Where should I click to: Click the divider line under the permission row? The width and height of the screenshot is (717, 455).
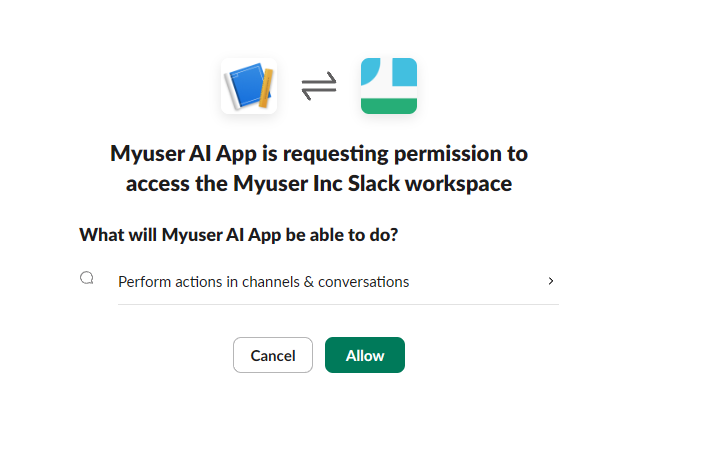(x=338, y=304)
